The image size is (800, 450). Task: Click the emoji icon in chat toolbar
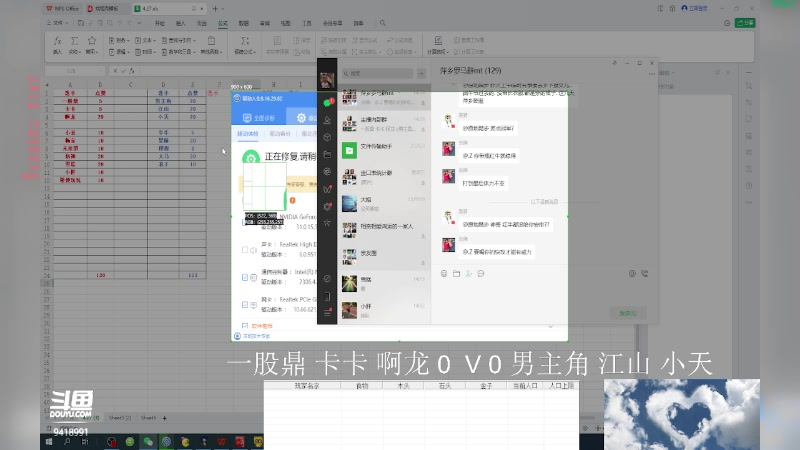444,273
